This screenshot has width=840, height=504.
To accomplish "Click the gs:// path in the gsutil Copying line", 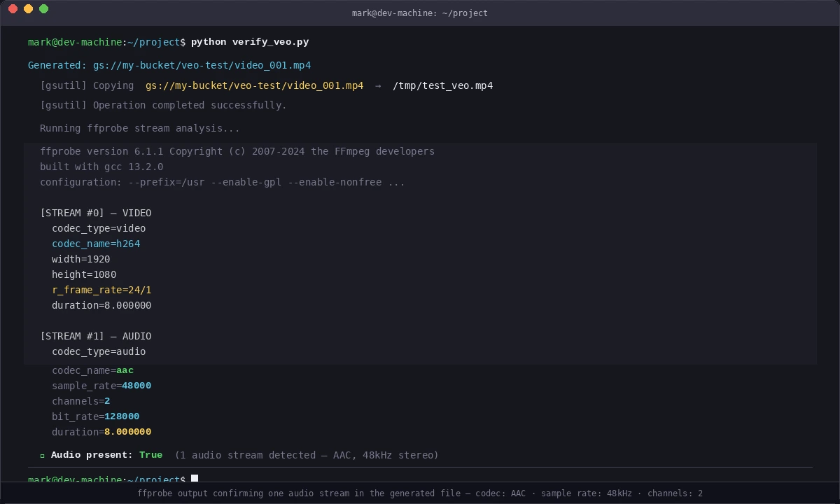I will click(x=253, y=85).
